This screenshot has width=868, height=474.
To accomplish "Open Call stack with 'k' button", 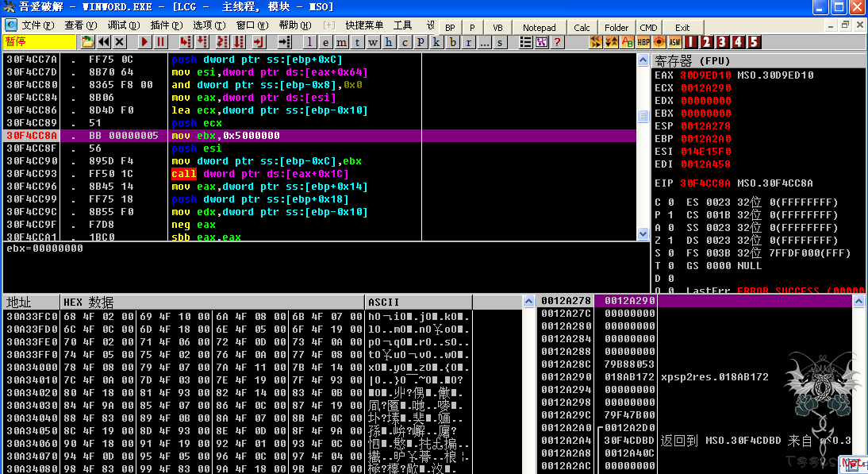I will tap(436, 42).
